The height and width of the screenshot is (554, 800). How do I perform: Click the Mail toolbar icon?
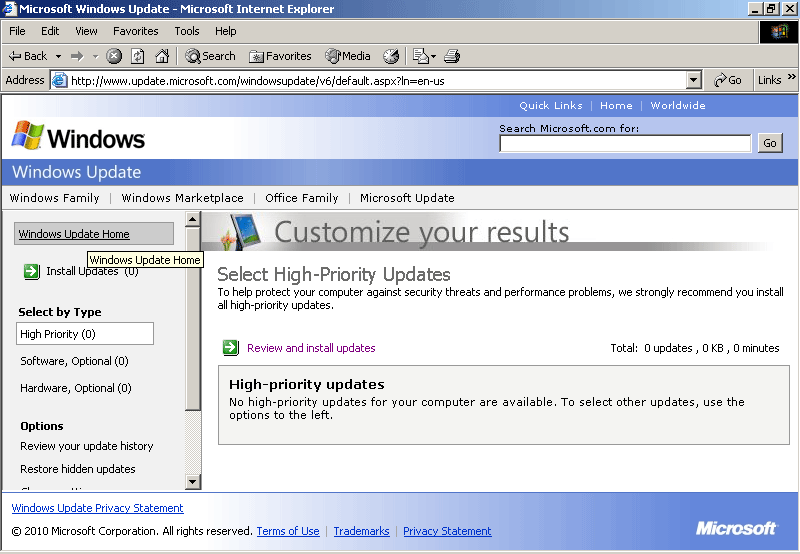tap(420, 56)
